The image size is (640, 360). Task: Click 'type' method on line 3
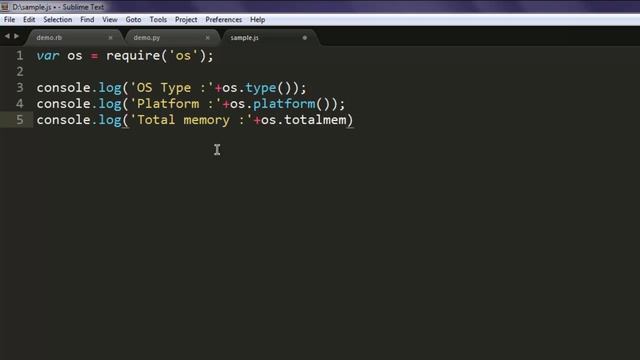pos(261,88)
